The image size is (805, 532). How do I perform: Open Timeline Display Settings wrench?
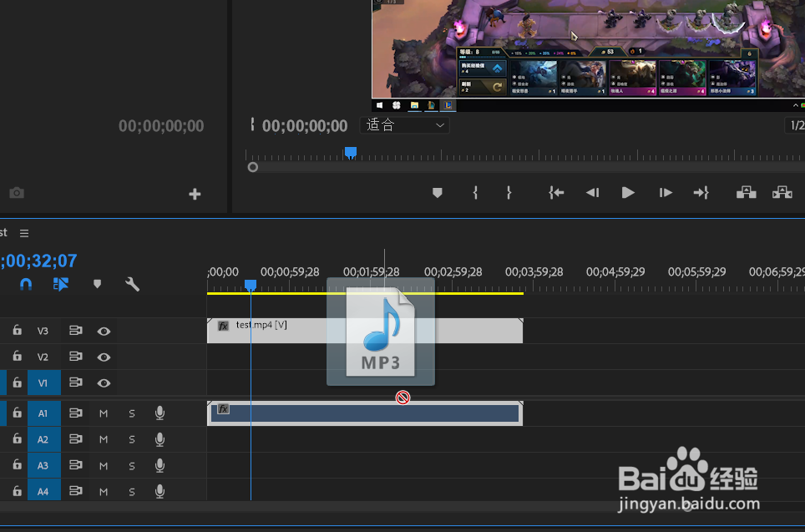pos(132,284)
